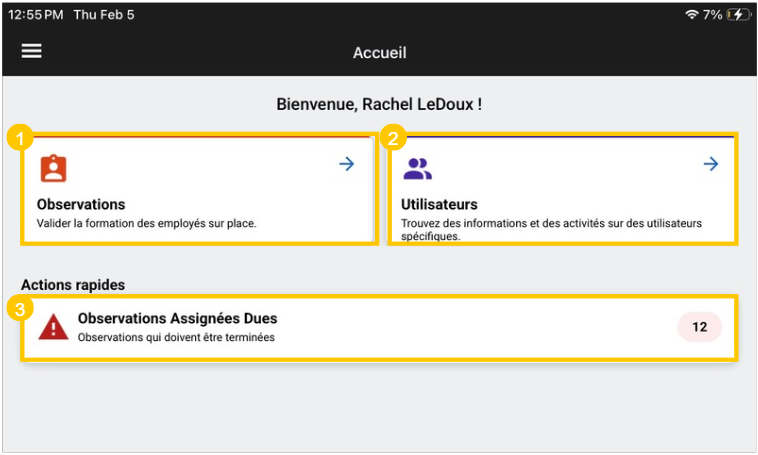Click the arrow on the Utilisateurs card

coord(711,164)
